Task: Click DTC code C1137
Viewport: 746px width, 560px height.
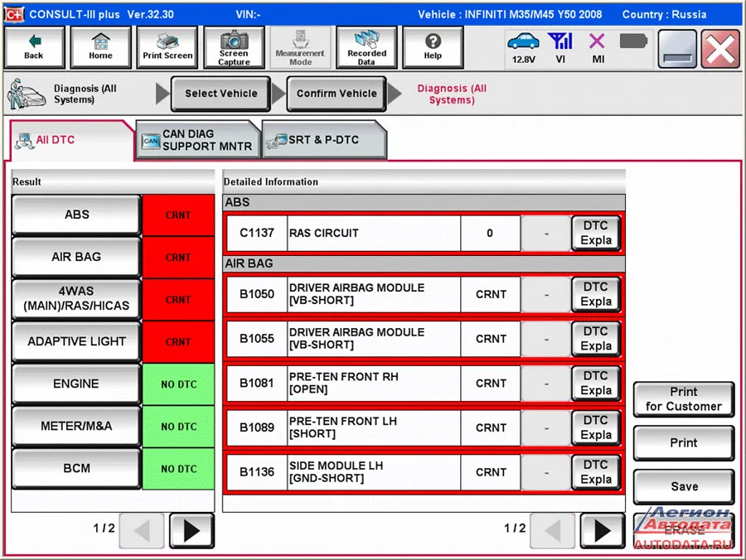Action: (x=257, y=233)
